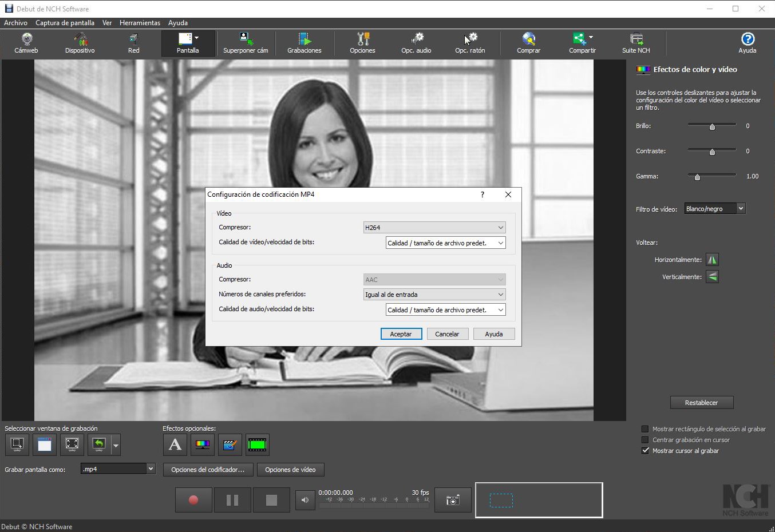Check Centrar grabación en cursor
This screenshot has height=532, width=775.
coord(645,440)
